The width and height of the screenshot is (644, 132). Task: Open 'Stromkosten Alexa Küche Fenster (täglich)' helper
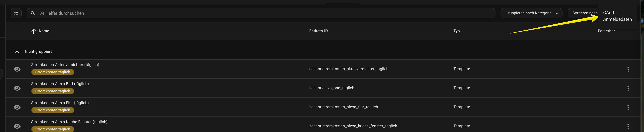point(69,122)
